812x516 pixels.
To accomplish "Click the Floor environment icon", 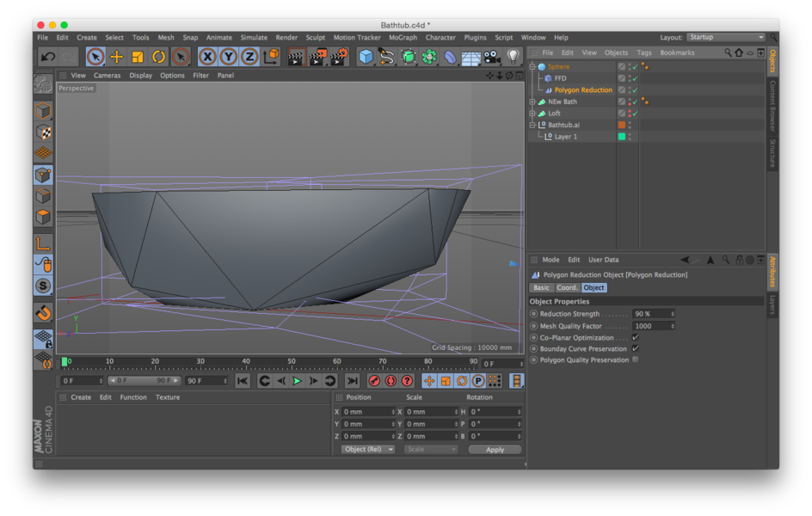I will 471,57.
